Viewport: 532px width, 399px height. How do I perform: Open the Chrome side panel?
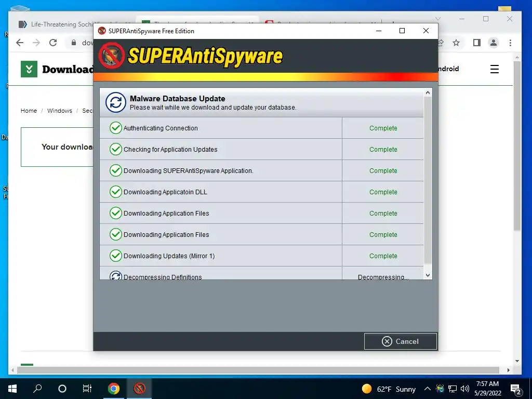coord(477,43)
